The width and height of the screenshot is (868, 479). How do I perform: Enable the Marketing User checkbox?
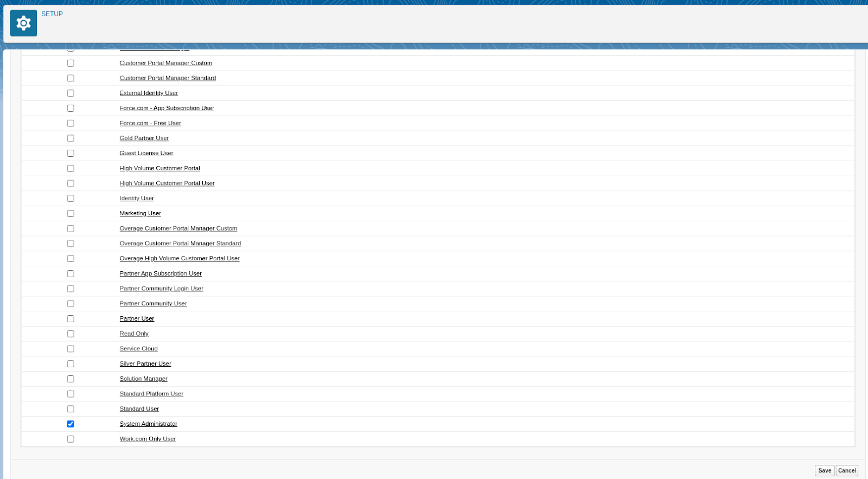[x=71, y=214]
